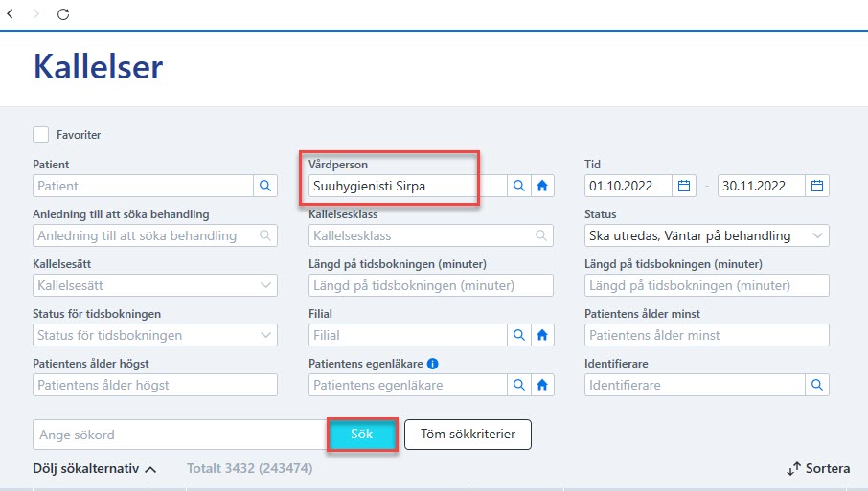Open calendar for end date 30.11.2022

817,186
